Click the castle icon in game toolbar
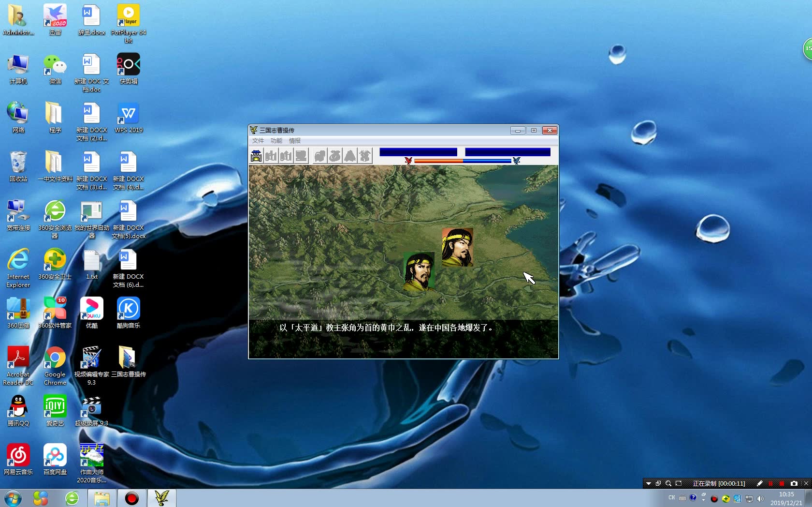The width and height of the screenshot is (812, 507). click(256, 156)
